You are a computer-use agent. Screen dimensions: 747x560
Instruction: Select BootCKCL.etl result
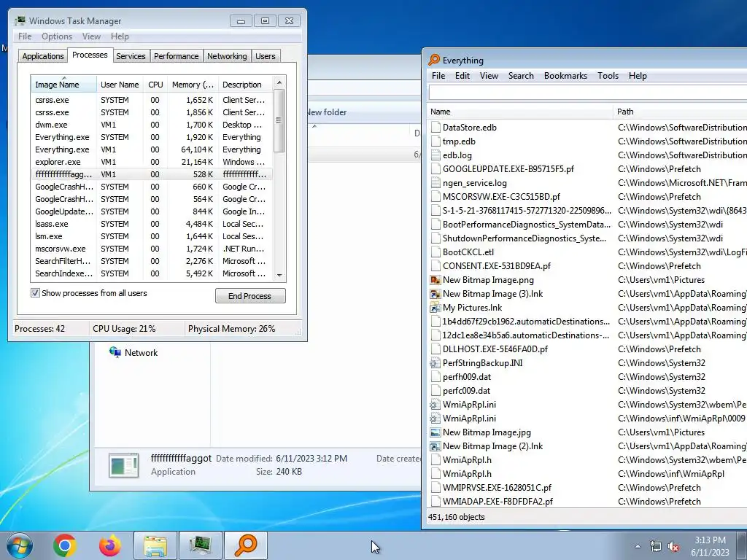[587, 252]
